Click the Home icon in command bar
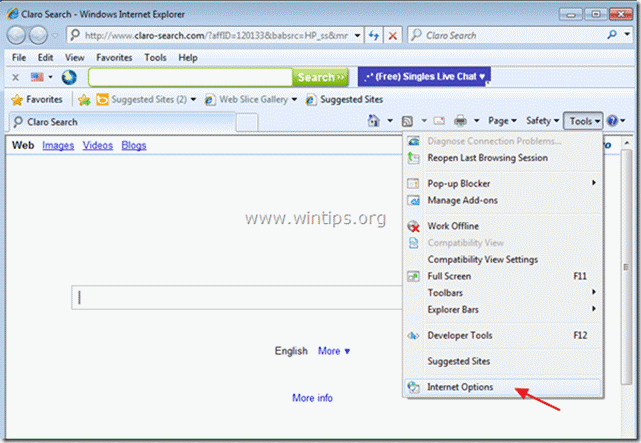 pyautogui.click(x=374, y=121)
